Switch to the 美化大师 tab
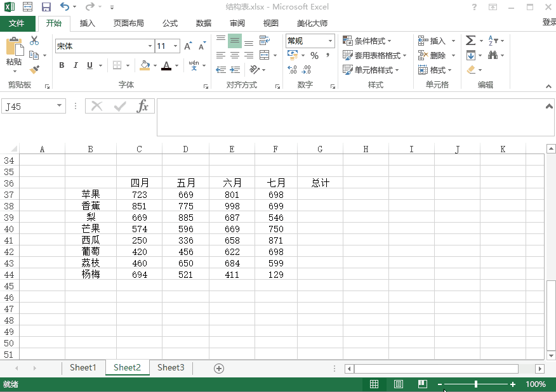 [x=312, y=23]
